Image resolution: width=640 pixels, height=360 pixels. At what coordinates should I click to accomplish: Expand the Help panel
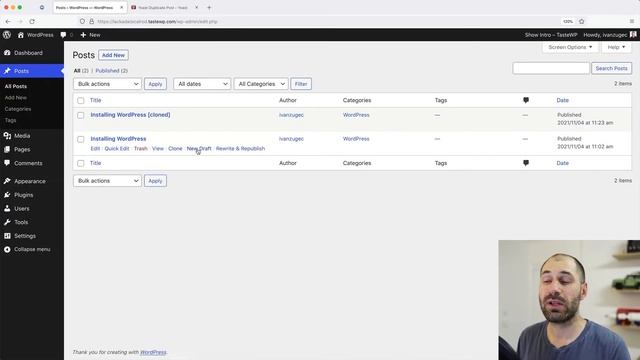point(616,47)
